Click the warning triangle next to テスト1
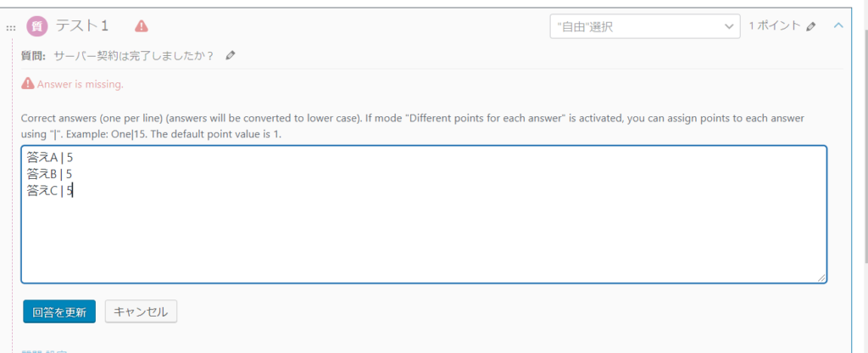 (142, 26)
